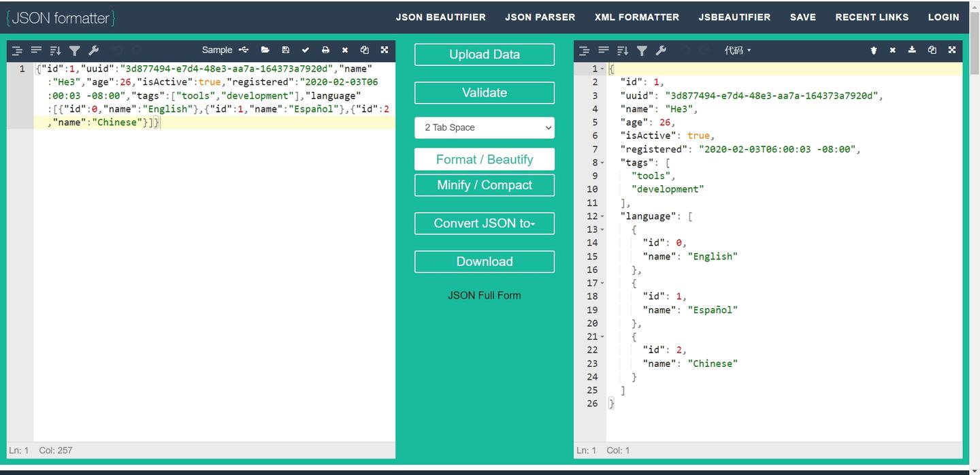Validate JSON with the checkmark icon

pos(306,50)
